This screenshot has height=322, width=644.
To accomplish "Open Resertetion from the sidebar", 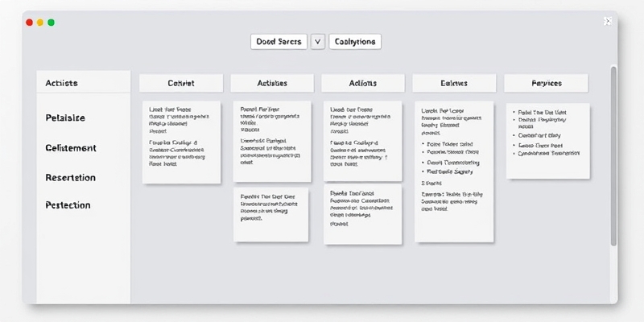I will [x=71, y=177].
